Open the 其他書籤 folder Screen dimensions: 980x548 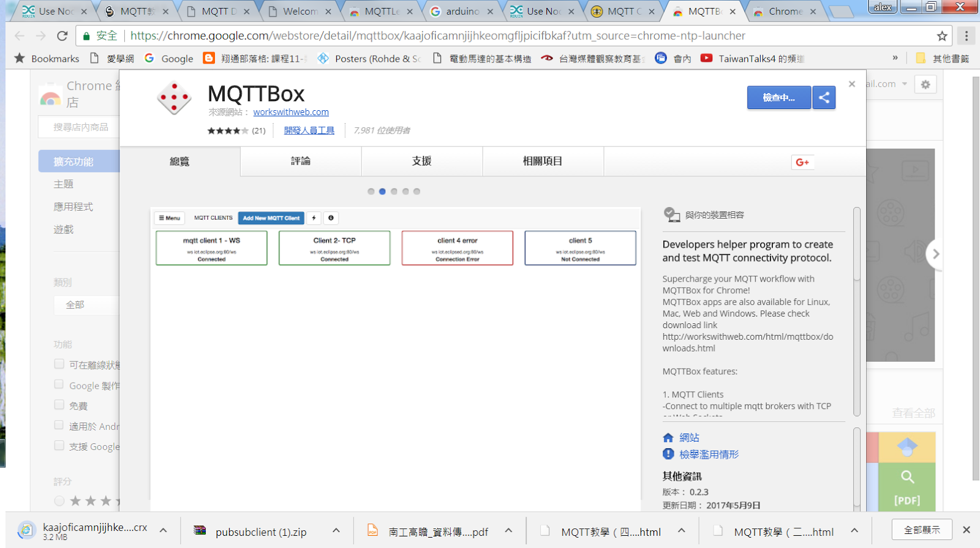(x=943, y=59)
